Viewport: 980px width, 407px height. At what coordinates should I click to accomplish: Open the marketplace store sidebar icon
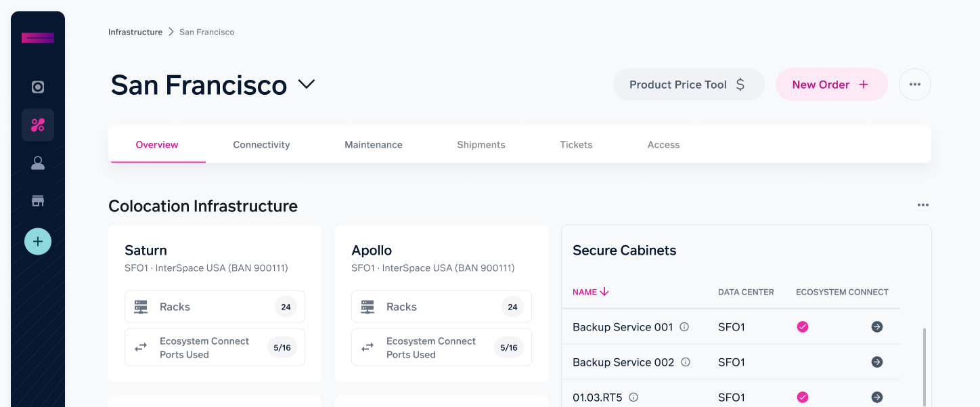click(38, 200)
